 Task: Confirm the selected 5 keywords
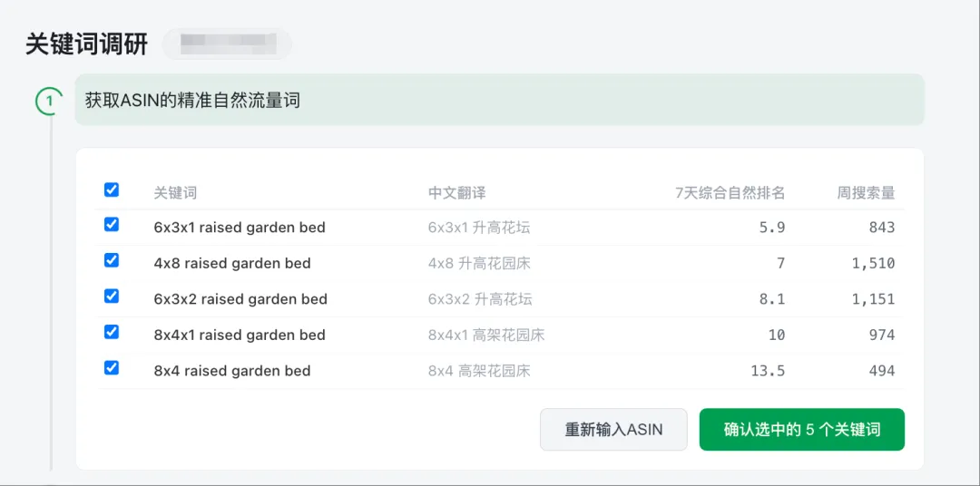click(x=801, y=430)
